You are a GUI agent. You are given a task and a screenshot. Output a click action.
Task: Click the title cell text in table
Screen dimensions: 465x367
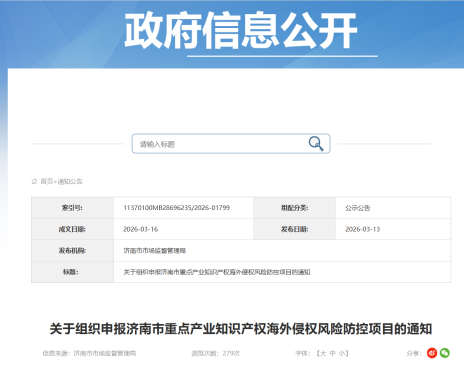click(217, 272)
